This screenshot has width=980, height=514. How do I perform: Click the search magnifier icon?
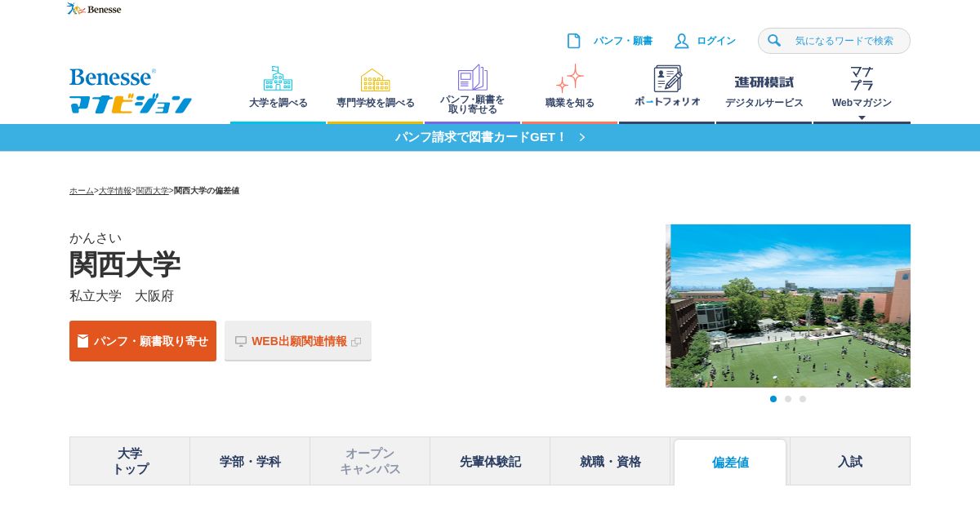(774, 41)
